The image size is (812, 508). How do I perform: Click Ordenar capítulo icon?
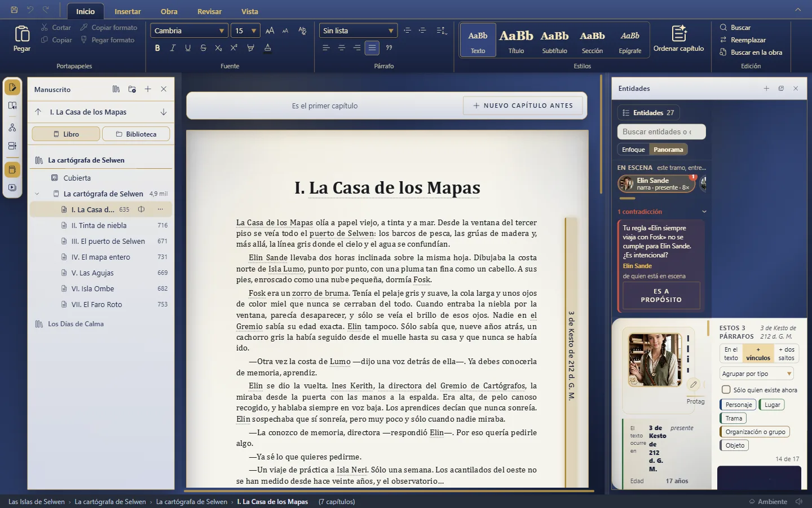(679, 33)
